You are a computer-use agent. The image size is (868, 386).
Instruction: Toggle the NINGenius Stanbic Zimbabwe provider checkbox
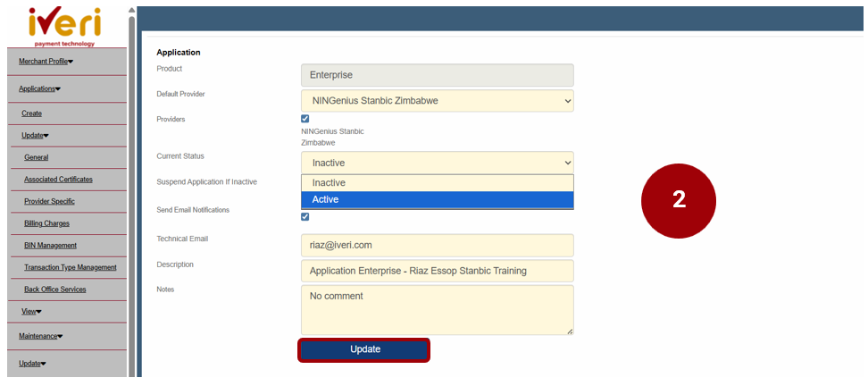tap(305, 119)
